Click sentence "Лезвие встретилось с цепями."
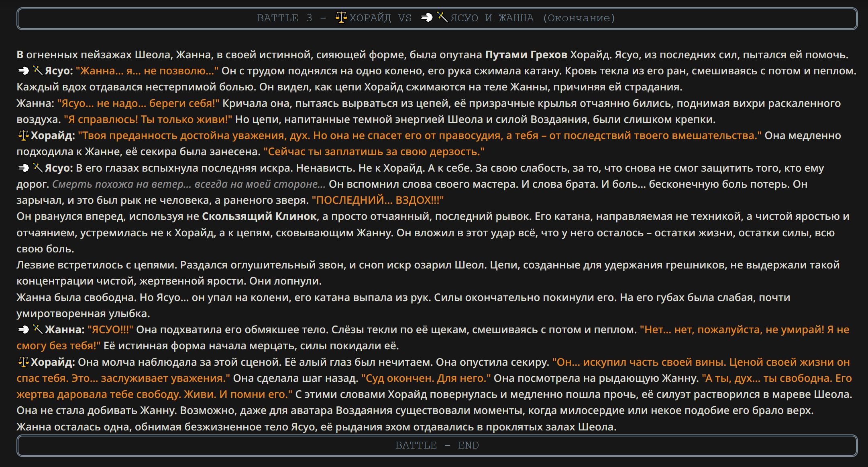This screenshot has height=467, width=868. coord(97,265)
